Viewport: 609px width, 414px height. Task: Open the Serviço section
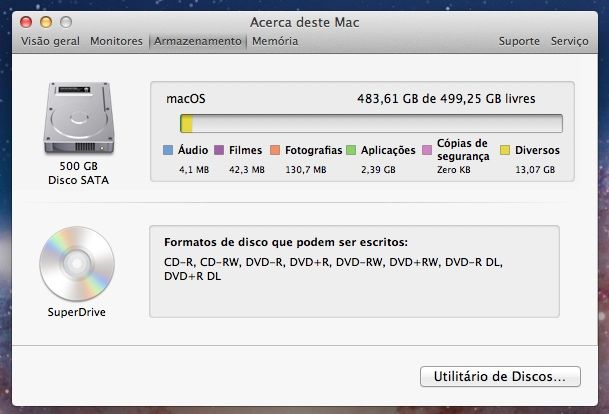click(569, 41)
